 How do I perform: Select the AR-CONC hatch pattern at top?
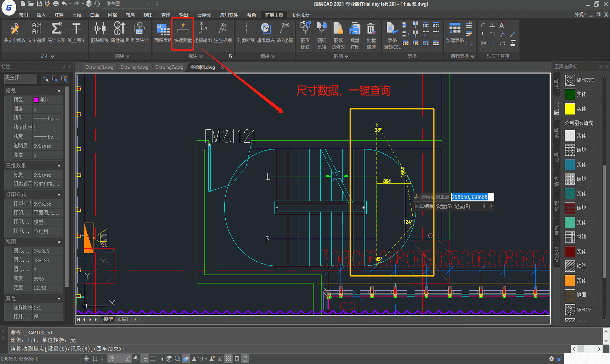(x=570, y=80)
